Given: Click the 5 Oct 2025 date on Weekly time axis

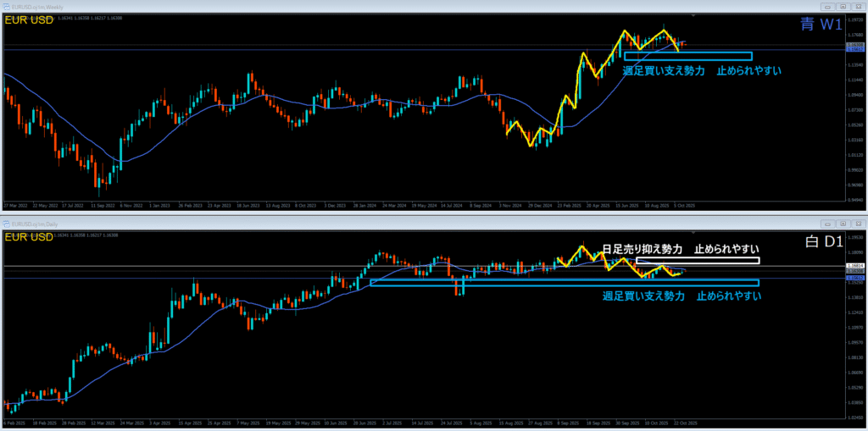Looking at the screenshot, I should 684,205.
